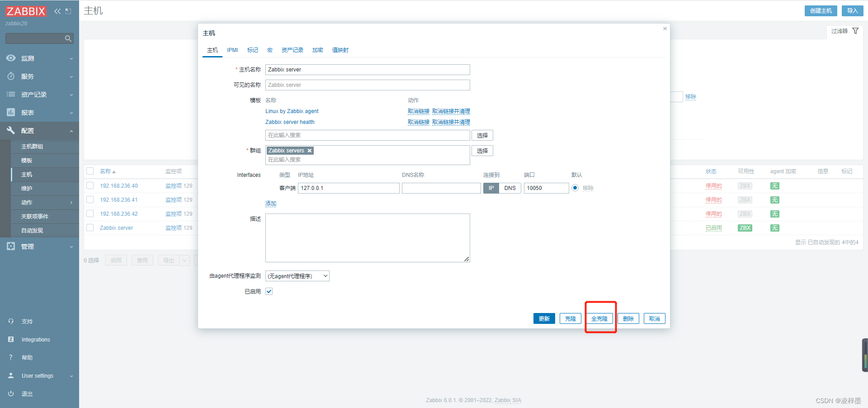The width and height of the screenshot is (868, 408).
Task: Switch connect-to mode to IP
Action: click(491, 188)
